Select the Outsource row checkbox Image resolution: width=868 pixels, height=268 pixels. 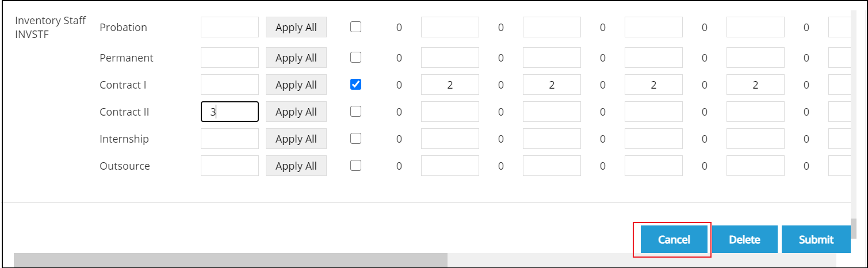(x=356, y=166)
